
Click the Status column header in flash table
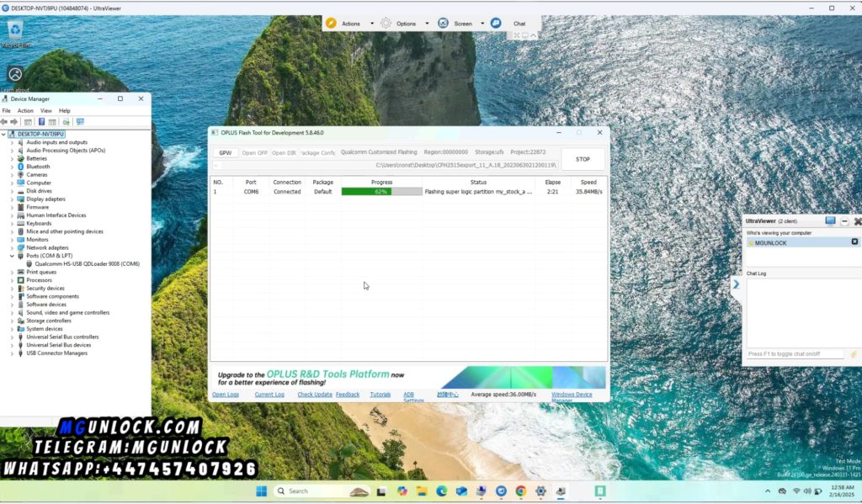(x=478, y=183)
